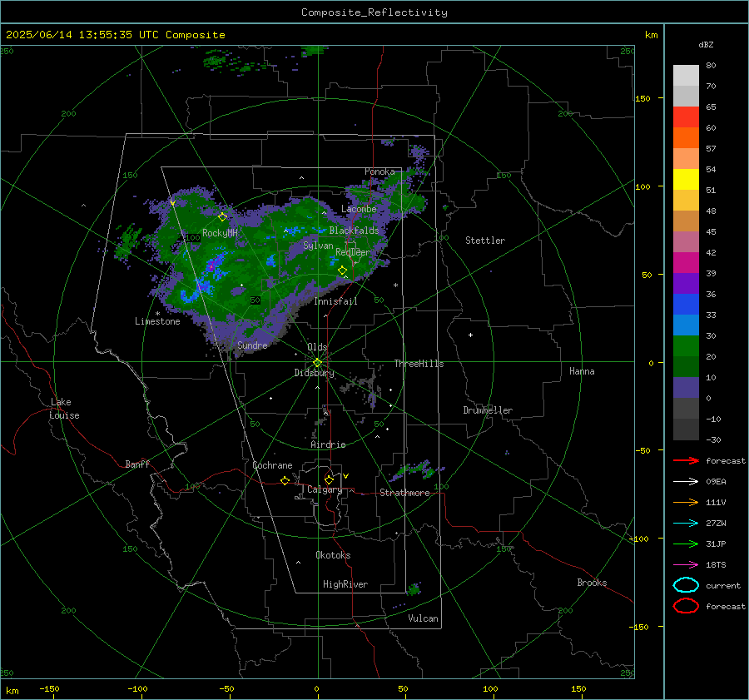Click the Banff label

pos(137,464)
